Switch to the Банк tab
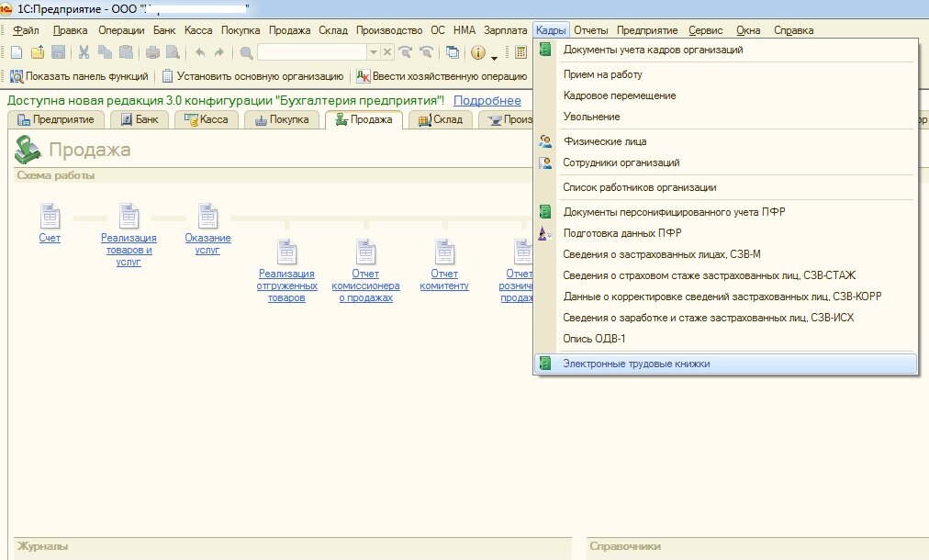929x560 pixels. point(140,119)
